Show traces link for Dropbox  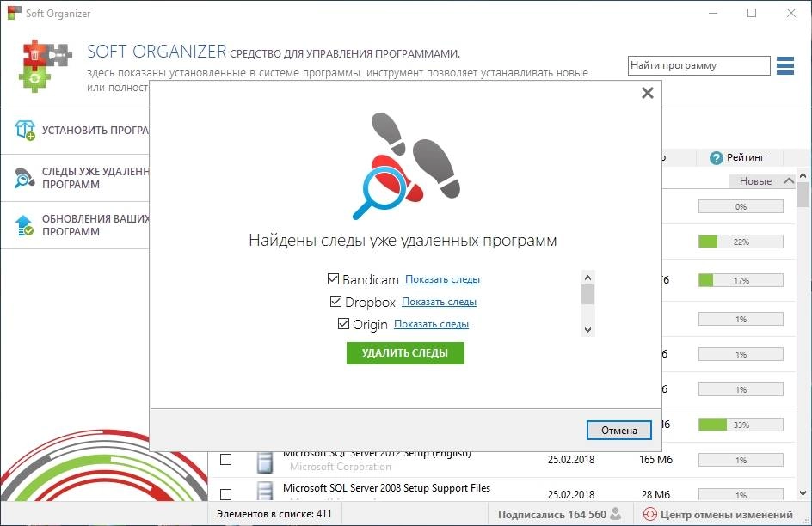coord(439,302)
